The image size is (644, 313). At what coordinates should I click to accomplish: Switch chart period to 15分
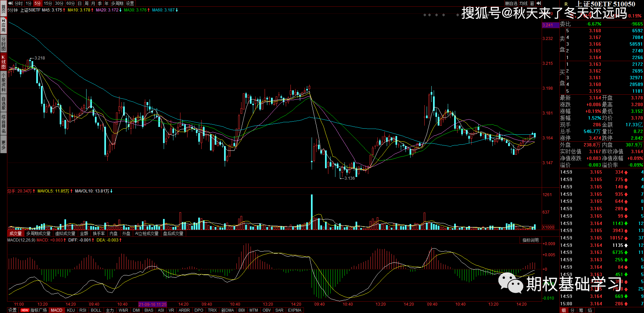point(48,3)
